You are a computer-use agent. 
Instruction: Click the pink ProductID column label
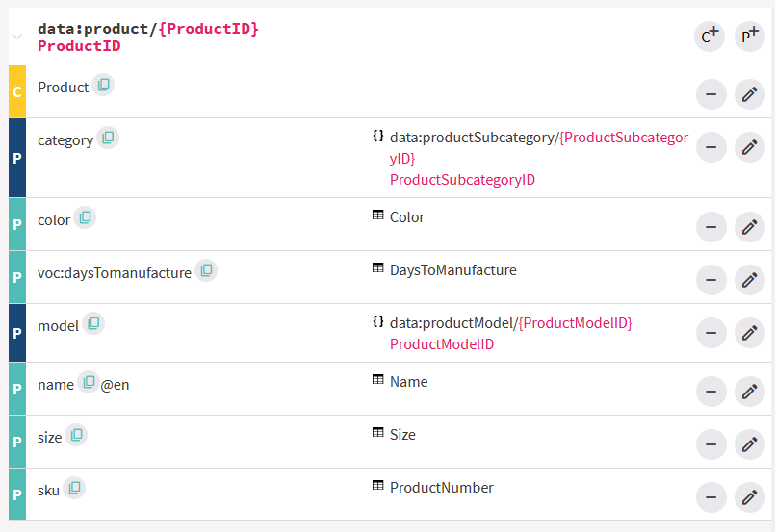coord(79,46)
